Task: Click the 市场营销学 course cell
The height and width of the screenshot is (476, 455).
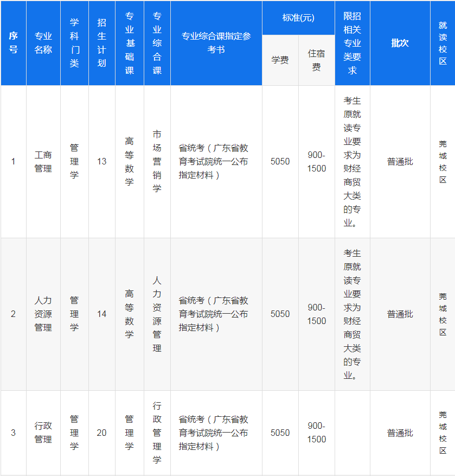Action: coord(157,162)
